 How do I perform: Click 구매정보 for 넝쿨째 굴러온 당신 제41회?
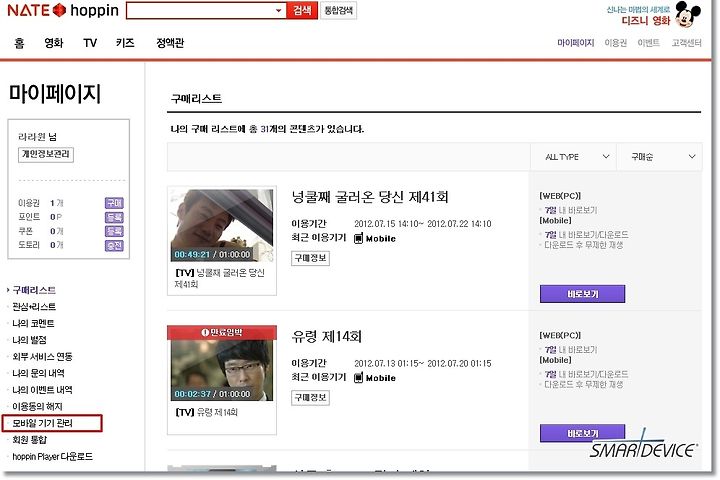pos(310,258)
